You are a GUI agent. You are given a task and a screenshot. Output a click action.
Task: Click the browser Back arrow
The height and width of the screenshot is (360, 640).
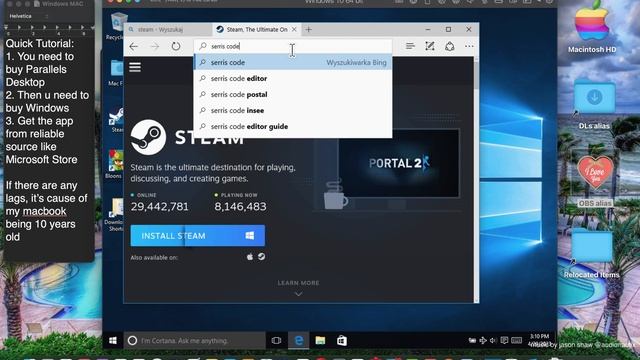coord(133,47)
